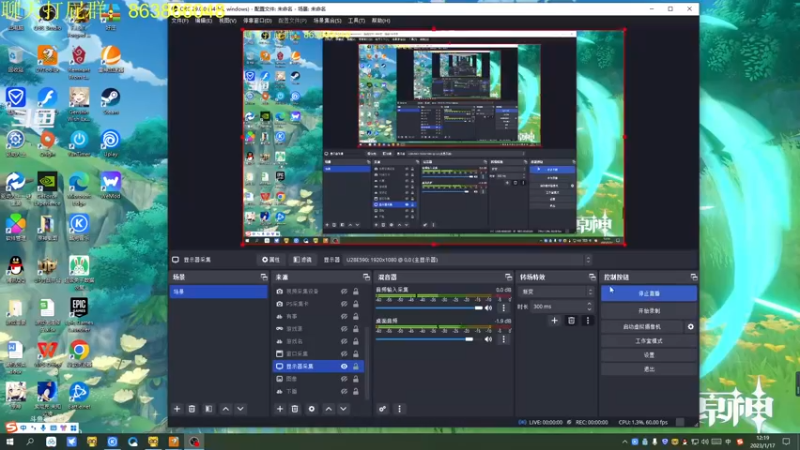Screen dimensions: 800x450
Task: Open the 场景集合(S) menu
Action: click(x=327, y=20)
